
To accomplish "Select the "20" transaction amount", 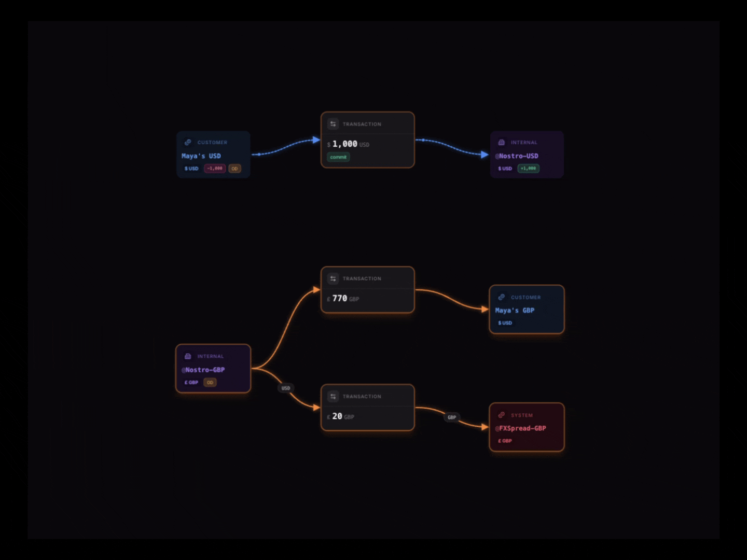I will (x=337, y=416).
